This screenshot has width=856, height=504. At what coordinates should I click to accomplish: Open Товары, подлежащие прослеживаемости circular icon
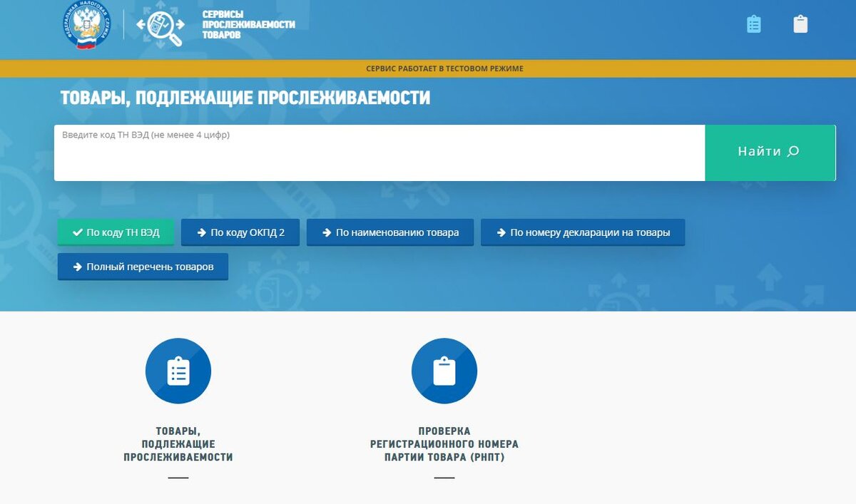(x=178, y=371)
